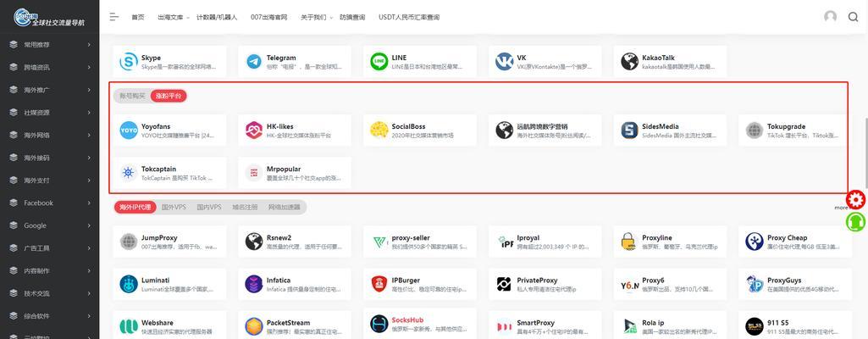Click the ProxyGuys logo icon
The image size is (868, 339).
pos(755,284)
